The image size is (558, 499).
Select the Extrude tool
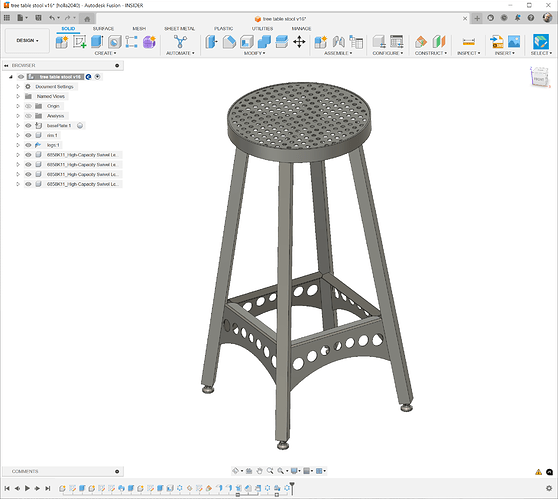coord(97,42)
